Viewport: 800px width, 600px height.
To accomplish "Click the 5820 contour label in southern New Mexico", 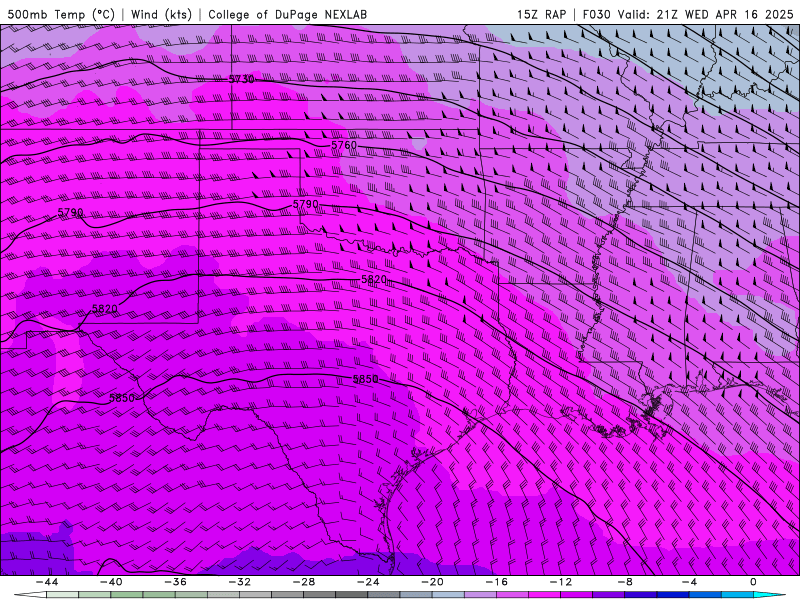I will click(105, 309).
